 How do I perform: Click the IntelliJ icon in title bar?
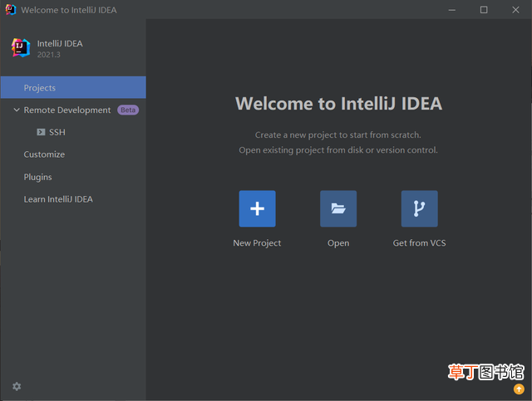coord(11,9)
